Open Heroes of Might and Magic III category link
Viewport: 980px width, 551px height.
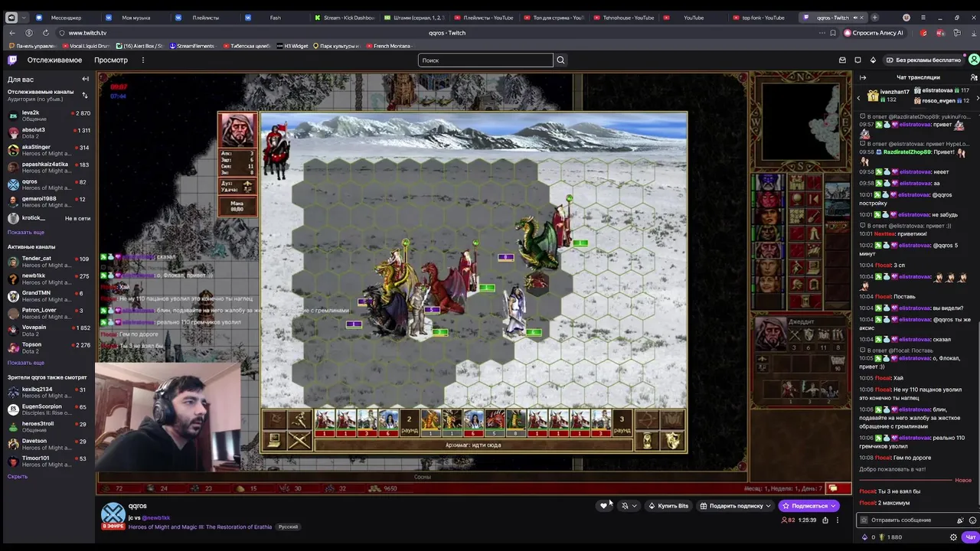pyautogui.click(x=201, y=527)
